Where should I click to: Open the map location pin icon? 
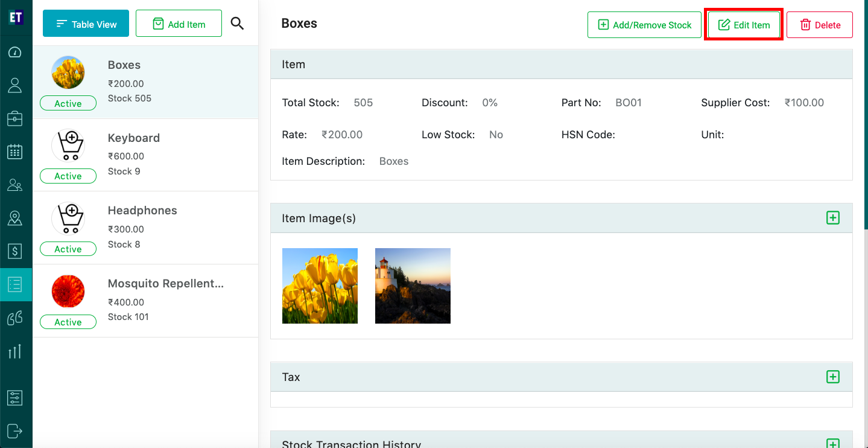coord(15,218)
